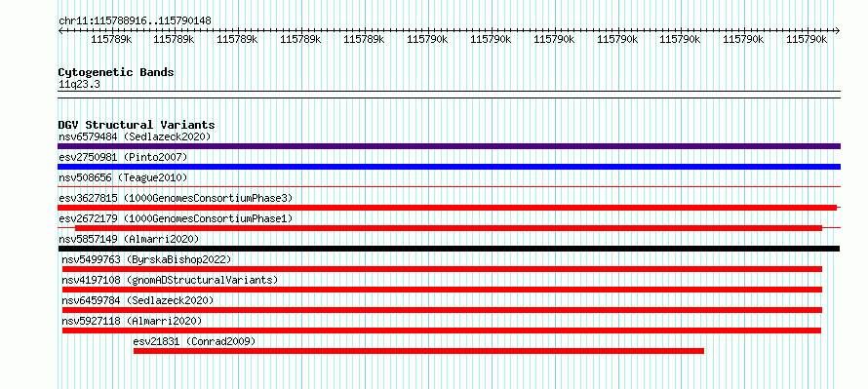Open nsv6459784 (Sedlazeck2020) variant label
The image size is (868, 389).
(x=138, y=300)
